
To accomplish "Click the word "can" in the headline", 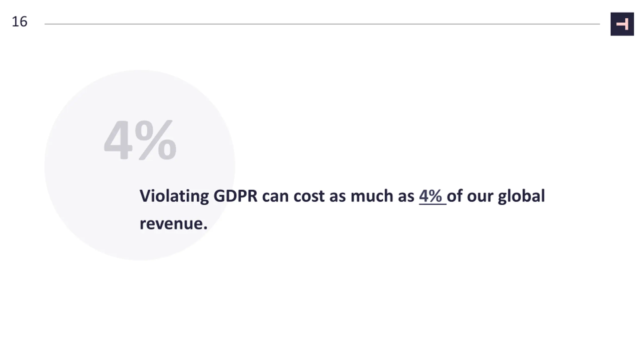I will [275, 197].
